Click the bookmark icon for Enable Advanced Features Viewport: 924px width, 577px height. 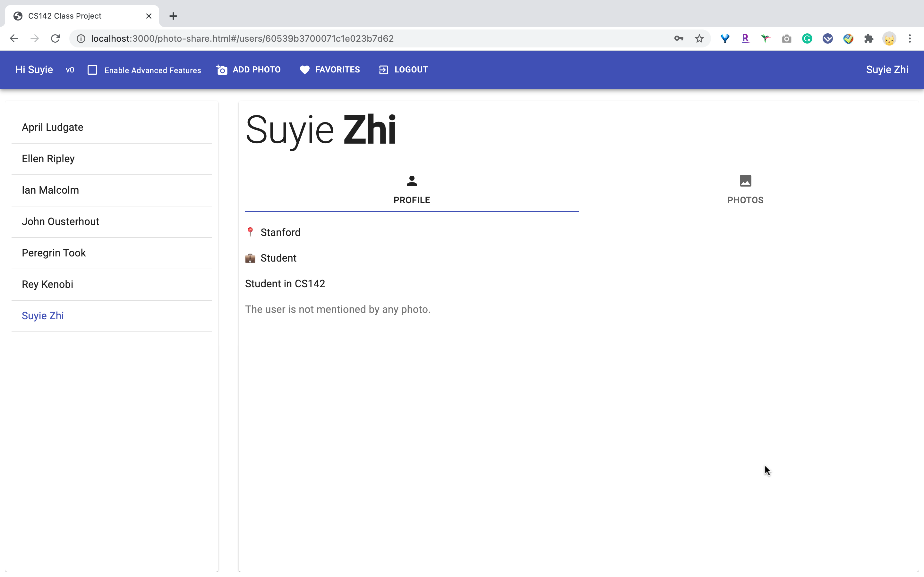click(x=92, y=69)
